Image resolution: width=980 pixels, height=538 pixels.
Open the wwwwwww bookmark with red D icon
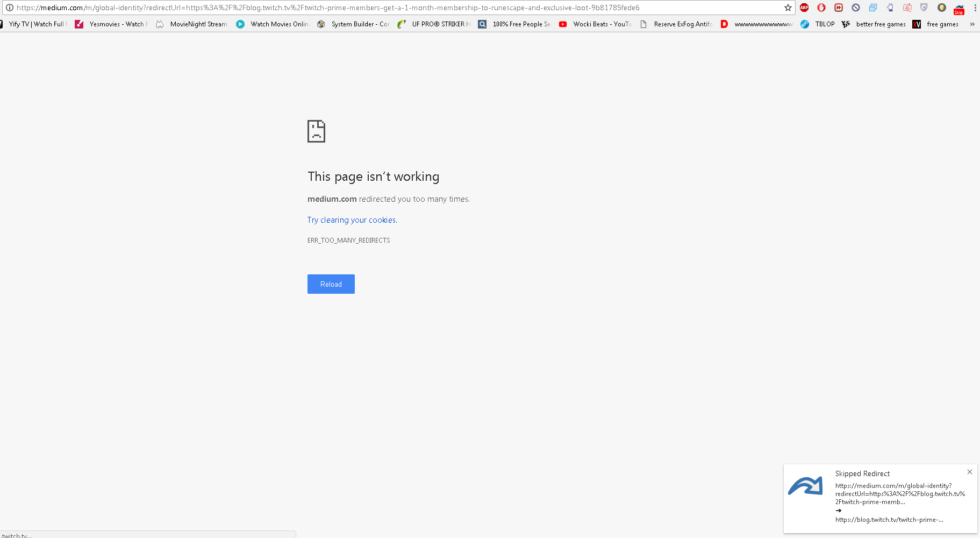point(756,24)
